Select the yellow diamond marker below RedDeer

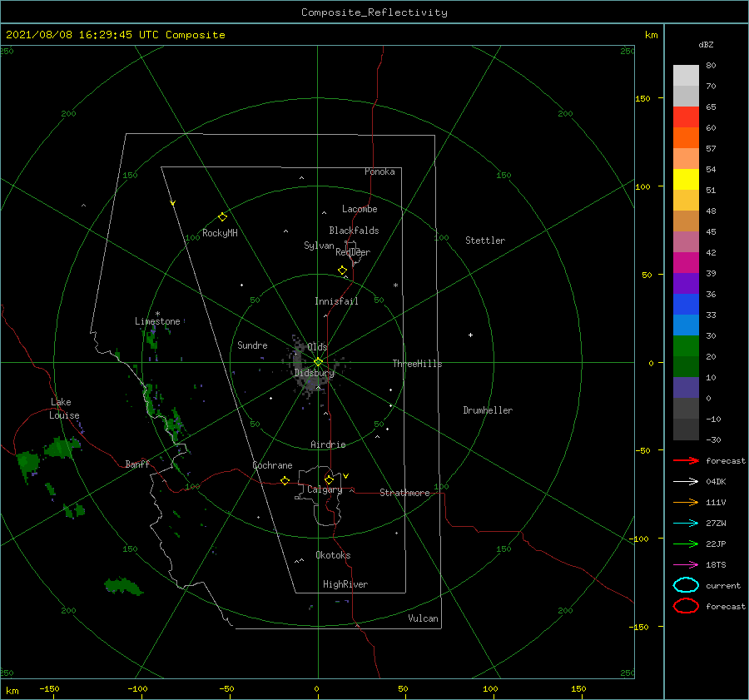coord(343,271)
